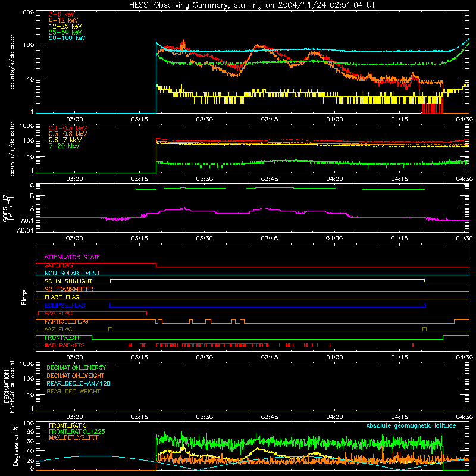Screen dimensions: 476x476
Task: Select the FRONTS_OFF flag label
Action: click(62, 337)
